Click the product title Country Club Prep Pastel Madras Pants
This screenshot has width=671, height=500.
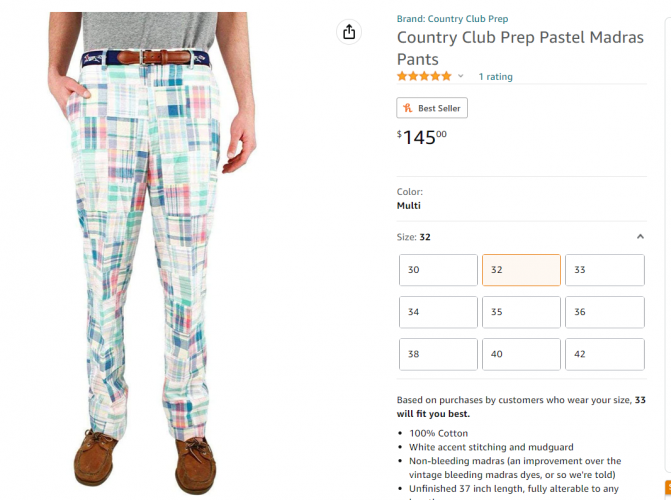pos(520,48)
